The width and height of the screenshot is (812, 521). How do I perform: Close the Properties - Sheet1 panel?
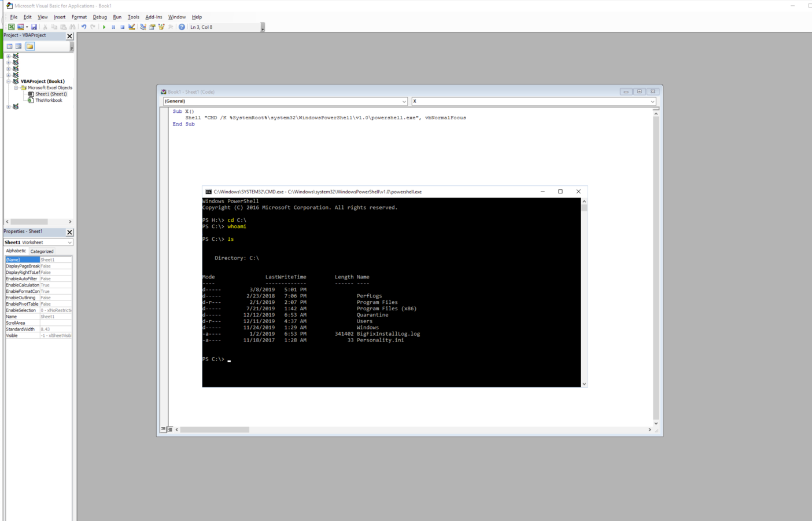click(x=70, y=232)
